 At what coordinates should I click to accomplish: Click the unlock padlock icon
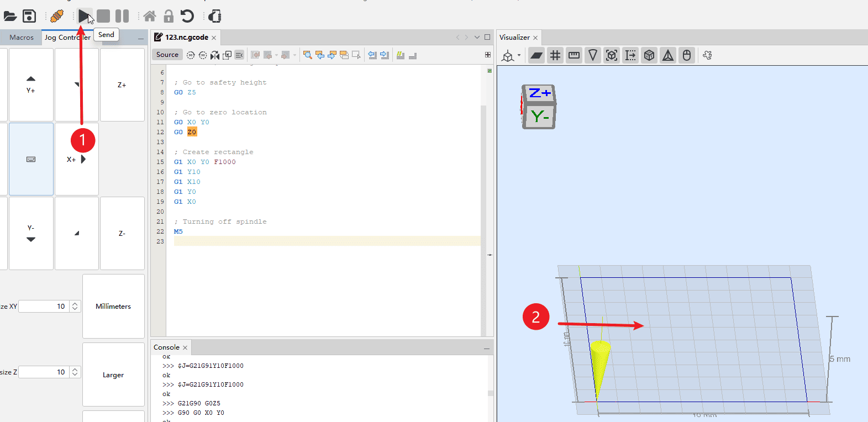(169, 16)
